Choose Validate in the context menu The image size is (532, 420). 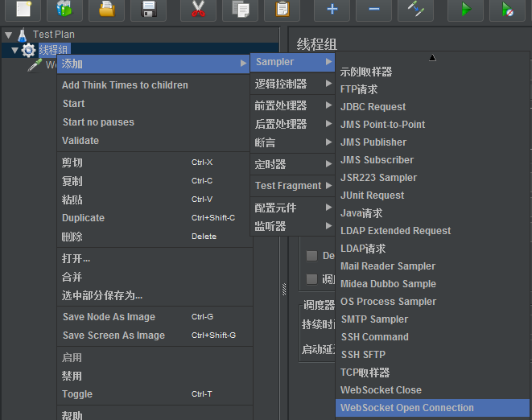(153, 141)
